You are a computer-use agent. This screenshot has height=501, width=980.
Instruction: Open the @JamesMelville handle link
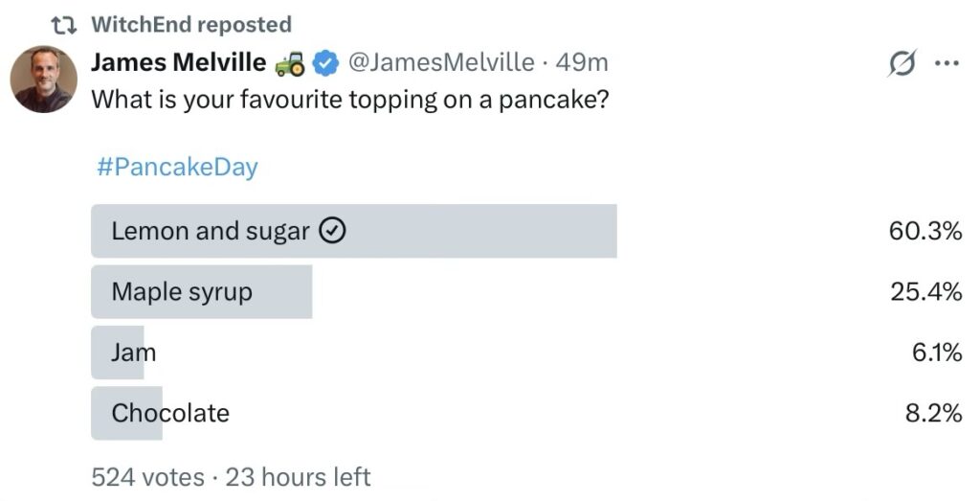pyautogui.click(x=439, y=63)
